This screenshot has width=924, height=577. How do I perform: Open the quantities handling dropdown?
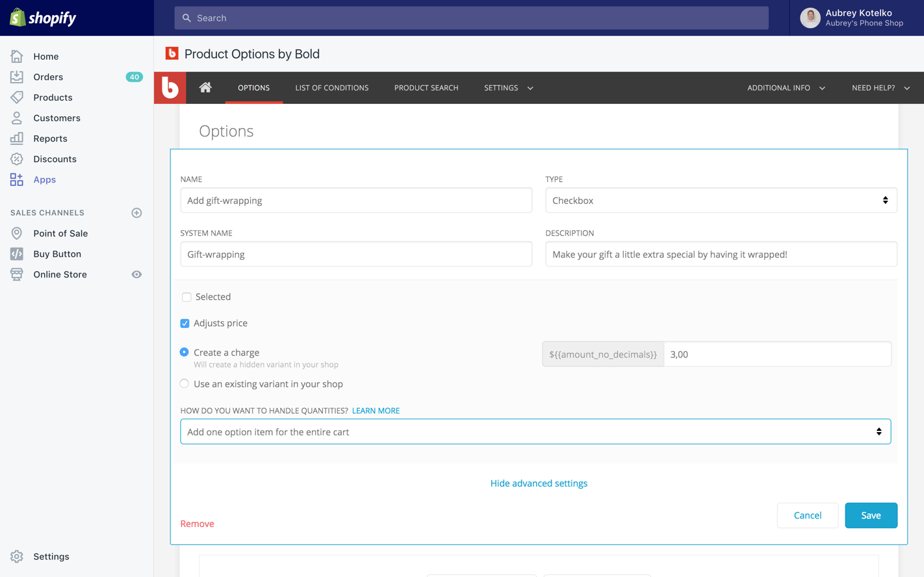[535, 432]
